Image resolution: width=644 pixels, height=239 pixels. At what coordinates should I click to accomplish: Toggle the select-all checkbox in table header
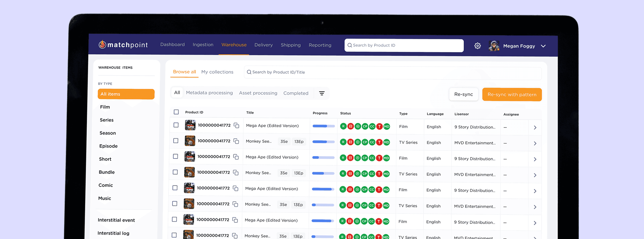tap(176, 112)
